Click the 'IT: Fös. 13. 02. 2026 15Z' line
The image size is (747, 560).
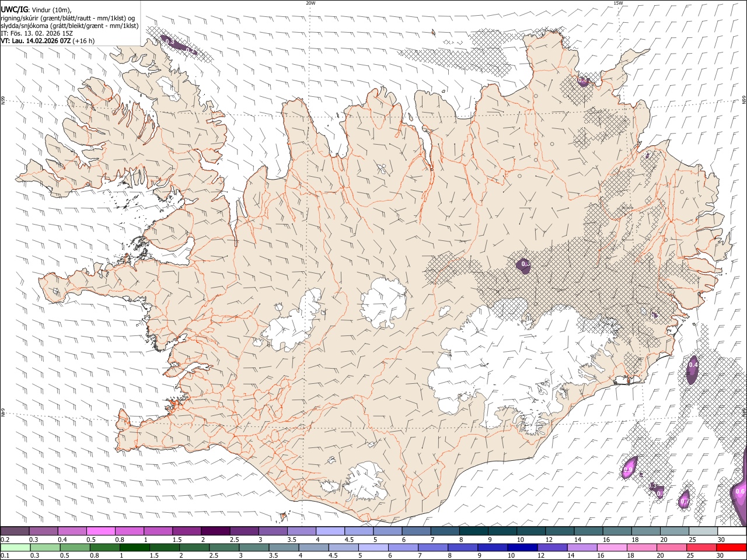pos(37,33)
